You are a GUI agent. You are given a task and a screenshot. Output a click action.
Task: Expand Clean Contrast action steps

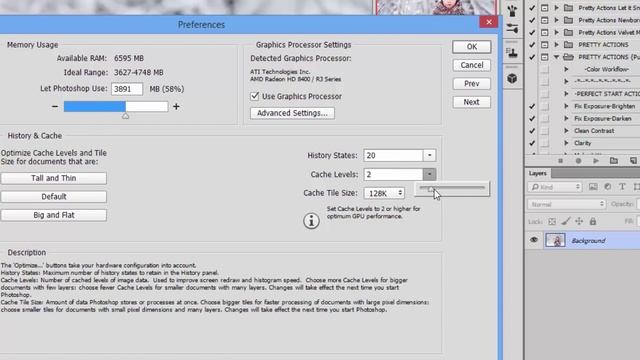[x=567, y=131]
